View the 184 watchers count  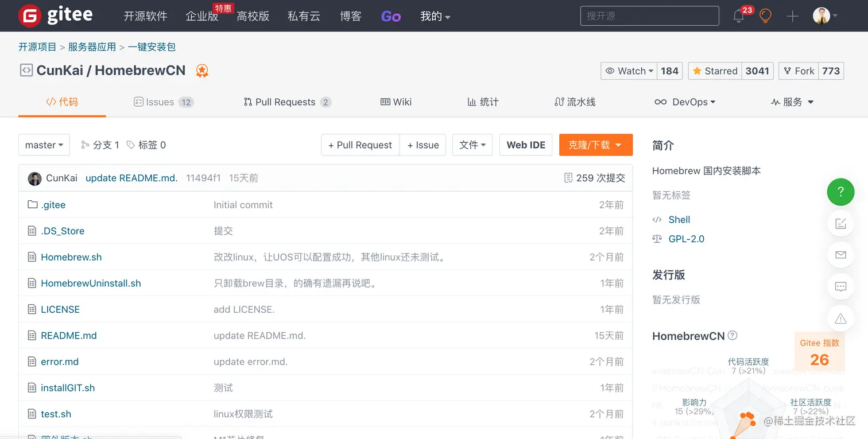coord(669,71)
